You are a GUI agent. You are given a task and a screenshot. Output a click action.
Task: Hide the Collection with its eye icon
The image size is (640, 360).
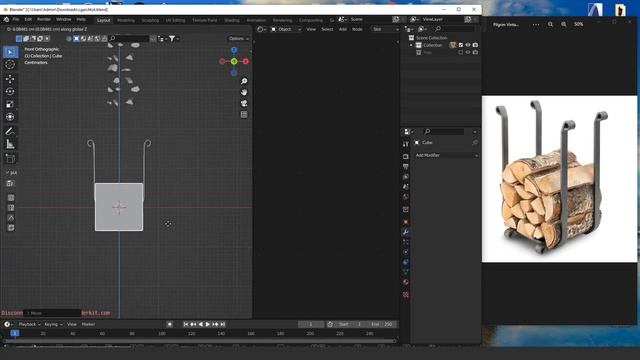[x=468, y=45]
